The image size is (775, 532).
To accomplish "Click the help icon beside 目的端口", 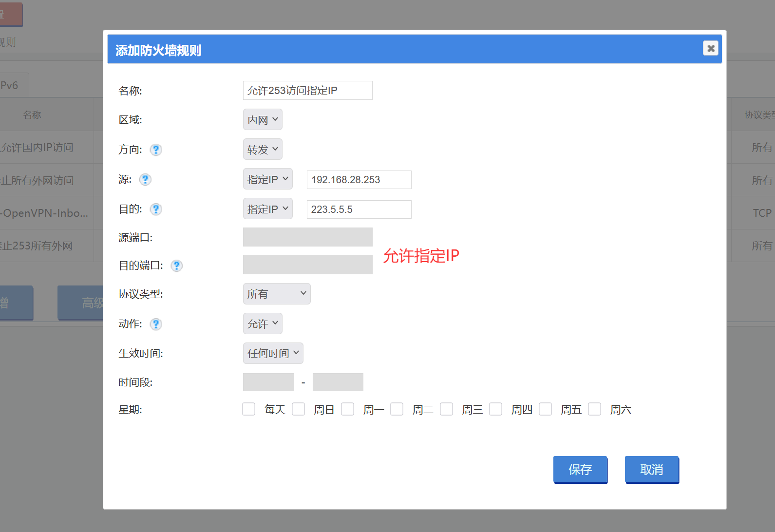I will (x=177, y=266).
